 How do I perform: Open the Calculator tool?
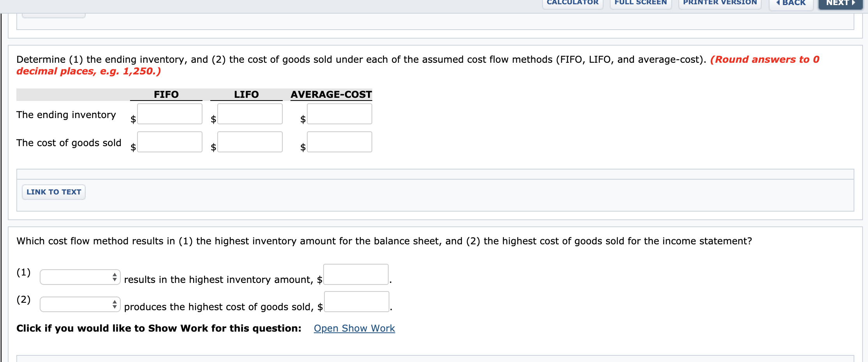tap(572, 3)
